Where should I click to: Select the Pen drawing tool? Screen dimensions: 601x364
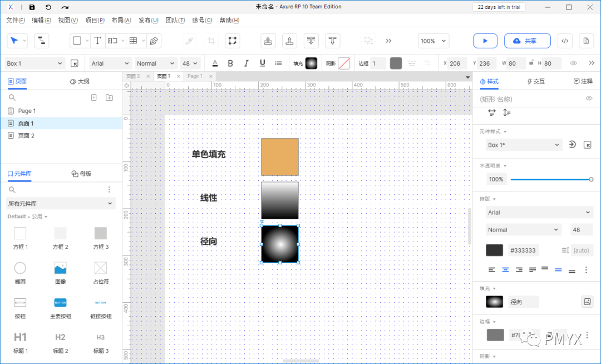pyautogui.click(x=154, y=41)
